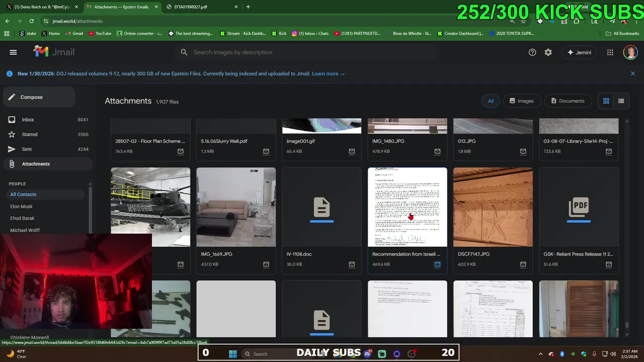Open the email for image001.gif
The image size is (644, 362).
(x=352, y=151)
